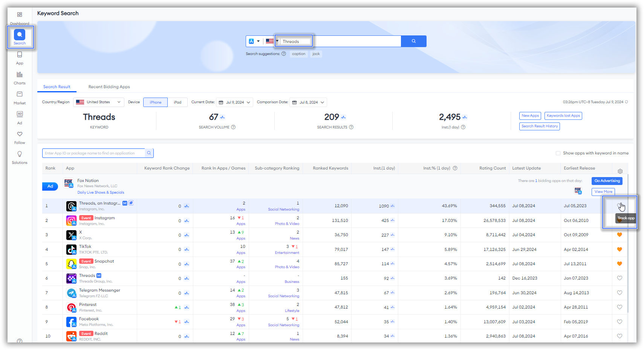
Task: Open the Search sidebar section
Action: click(20, 37)
